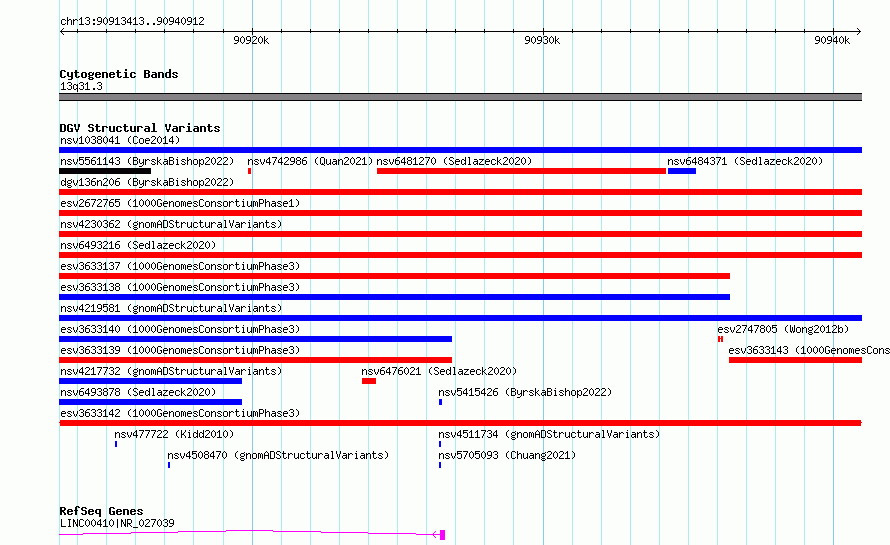890x545 pixels.
Task: Click the red nsv6481270 variant bar
Action: click(x=521, y=171)
